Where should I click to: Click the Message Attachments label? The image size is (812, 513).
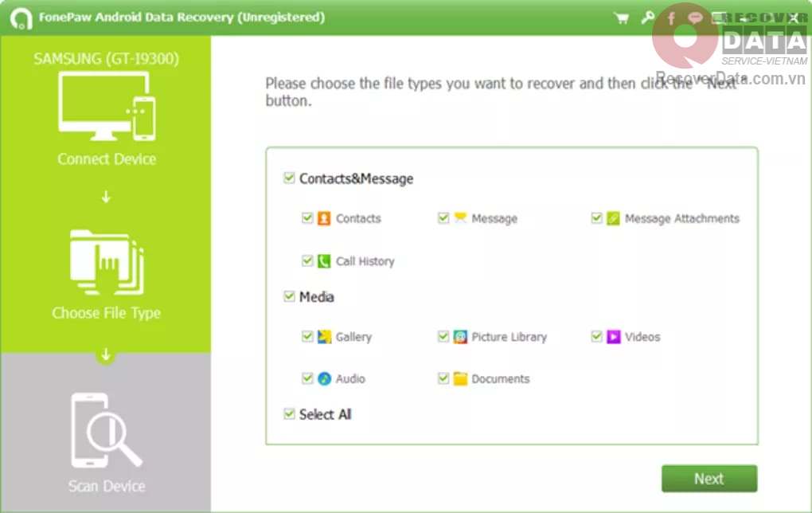[x=682, y=219]
